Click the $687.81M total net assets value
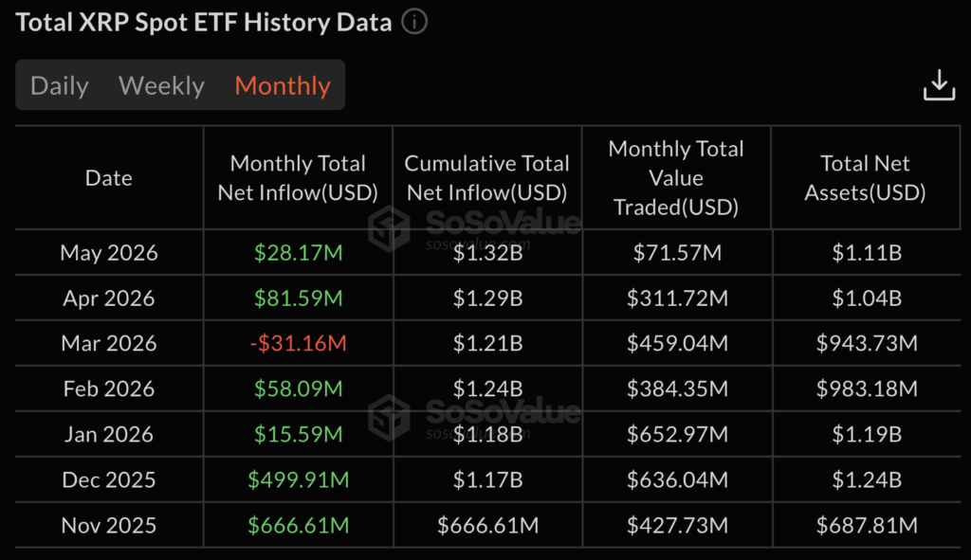 coord(867,525)
